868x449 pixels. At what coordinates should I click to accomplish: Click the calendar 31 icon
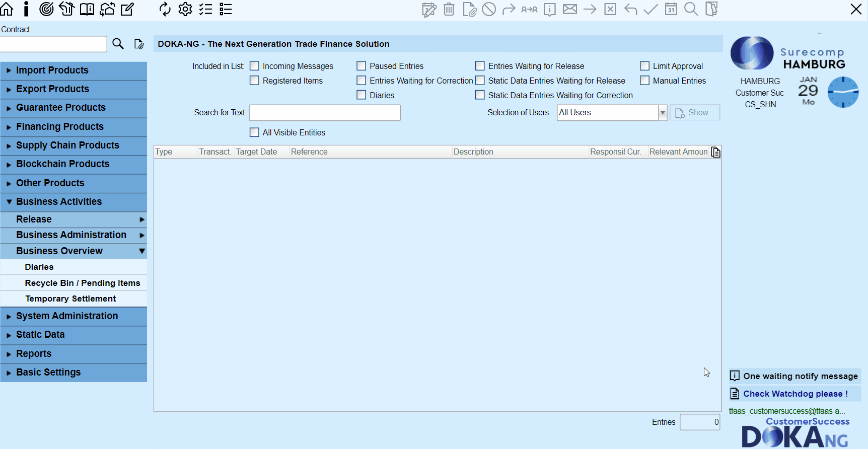click(x=671, y=9)
